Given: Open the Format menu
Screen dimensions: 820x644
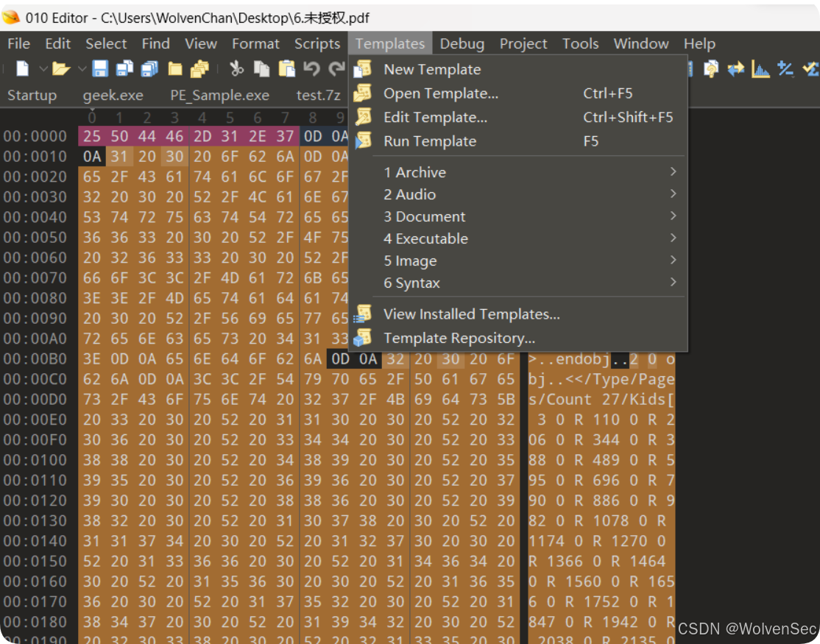Looking at the screenshot, I should click(x=255, y=43).
